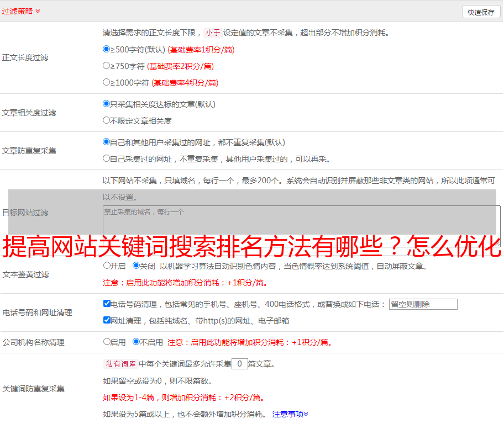Select the ≥750字符 length option
Viewport: 504px width, 424px height.
pos(106,66)
